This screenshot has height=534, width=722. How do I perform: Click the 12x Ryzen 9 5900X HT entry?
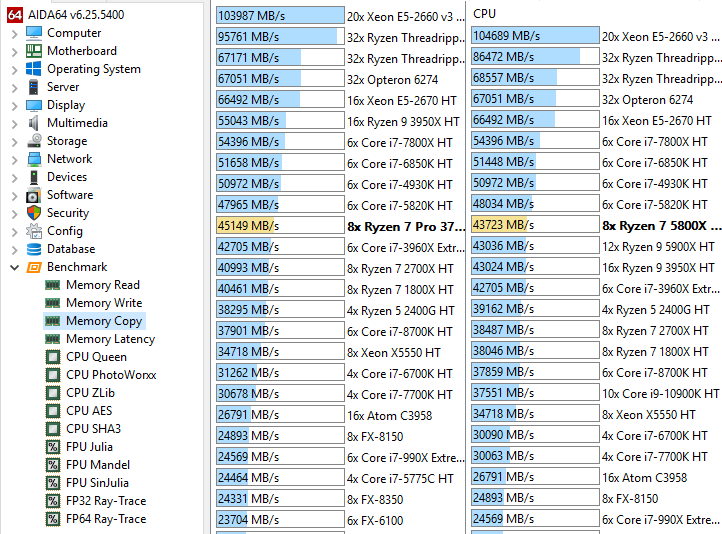pos(658,247)
